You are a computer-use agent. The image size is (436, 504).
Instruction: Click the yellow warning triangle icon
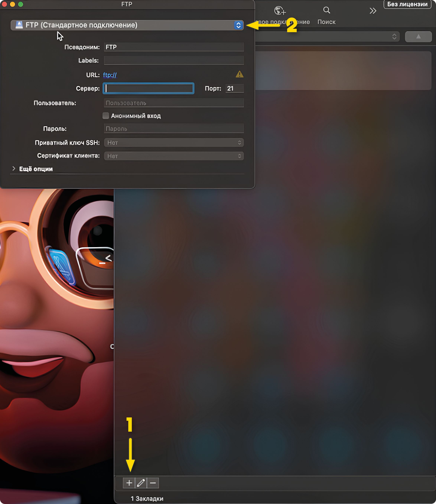(240, 74)
